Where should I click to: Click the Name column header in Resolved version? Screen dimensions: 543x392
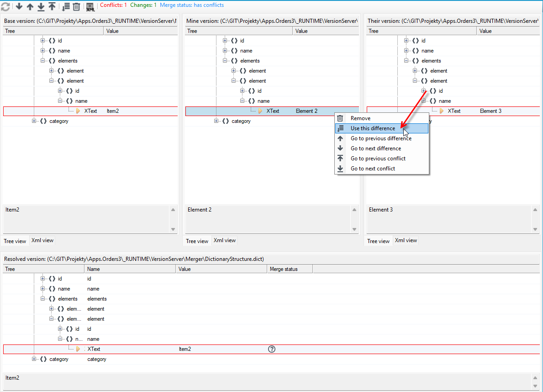click(x=130, y=269)
